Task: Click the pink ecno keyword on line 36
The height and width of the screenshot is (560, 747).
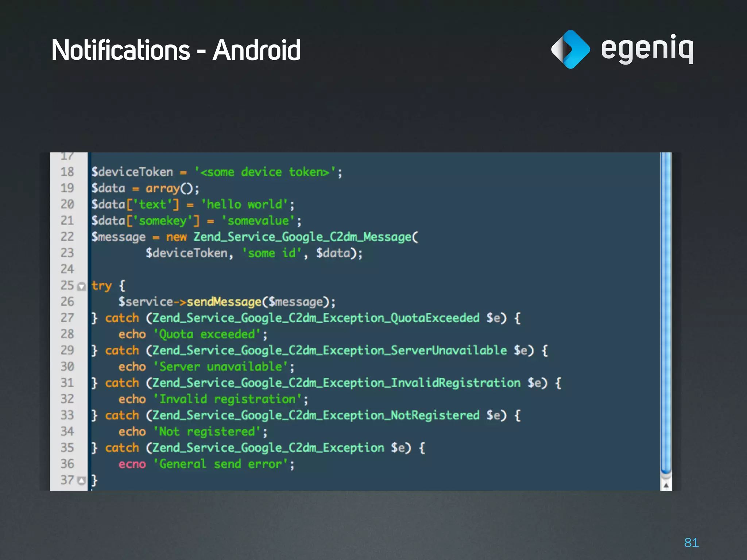Action: [x=132, y=464]
